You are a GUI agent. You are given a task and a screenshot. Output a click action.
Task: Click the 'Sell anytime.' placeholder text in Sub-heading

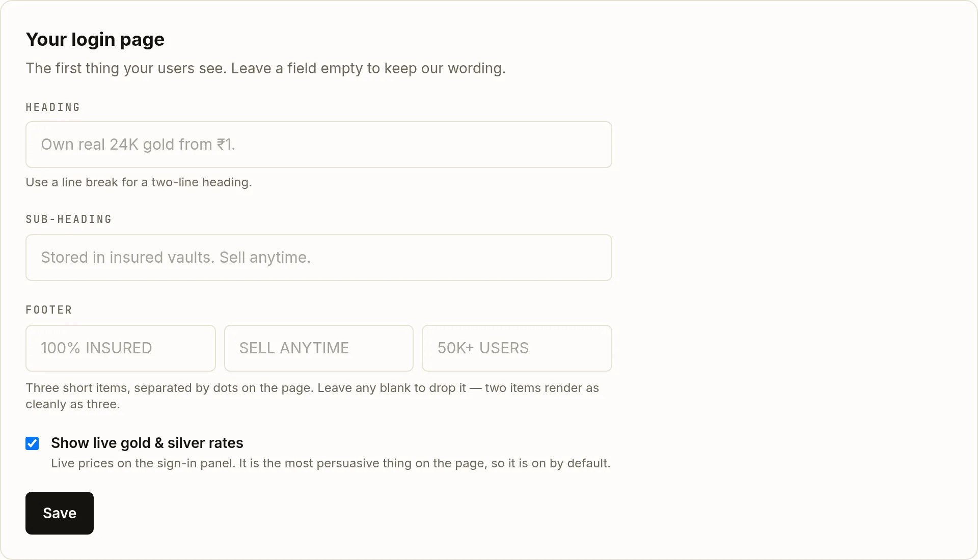click(265, 258)
